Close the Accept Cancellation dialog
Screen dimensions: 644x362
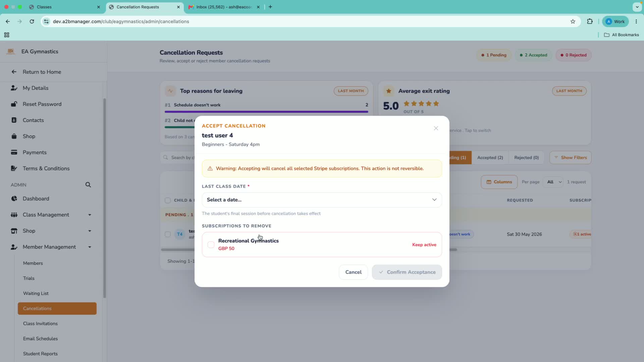(x=436, y=128)
